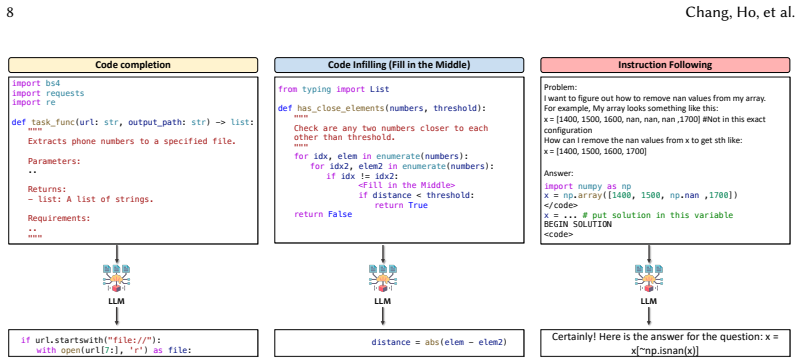The width and height of the screenshot is (801, 363).
Task: Click the LLM label under Code completion
Action: pos(116,301)
